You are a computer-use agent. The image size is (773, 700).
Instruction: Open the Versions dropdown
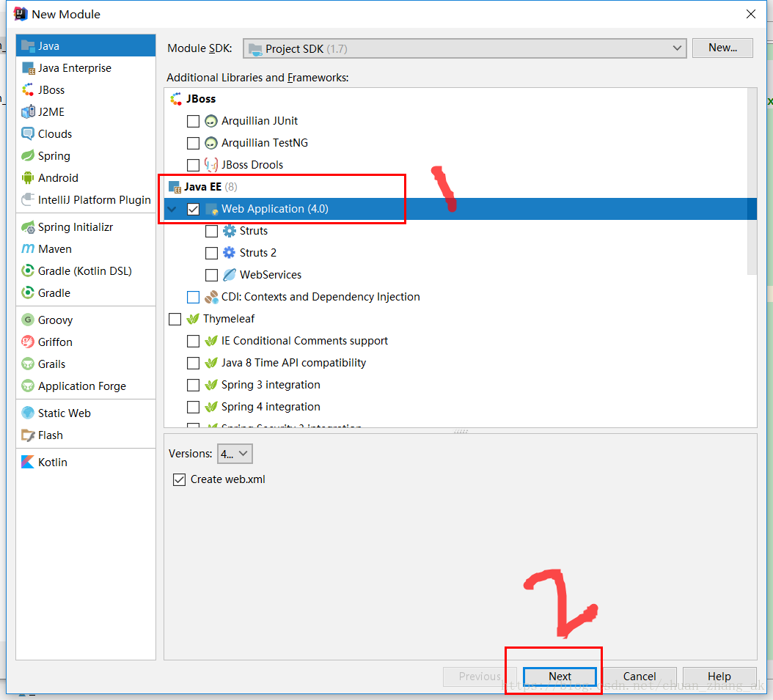pos(235,454)
